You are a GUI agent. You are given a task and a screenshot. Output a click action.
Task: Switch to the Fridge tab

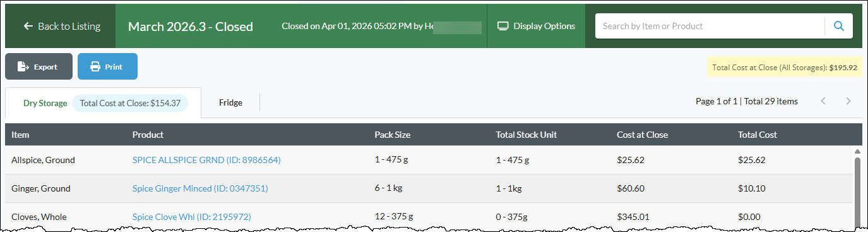coord(230,102)
